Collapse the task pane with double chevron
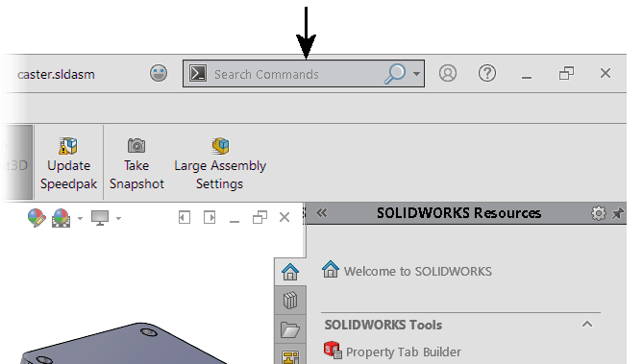The image size is (643, 364). pos(322,213)
